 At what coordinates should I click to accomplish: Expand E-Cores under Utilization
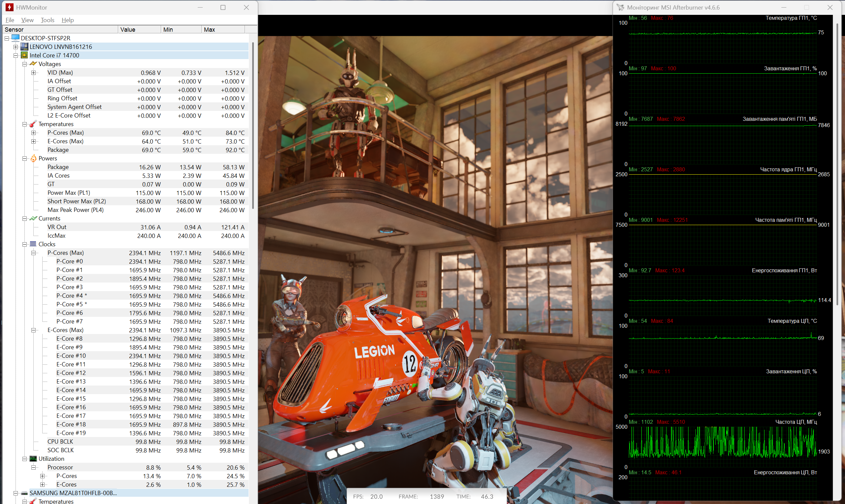42,485
